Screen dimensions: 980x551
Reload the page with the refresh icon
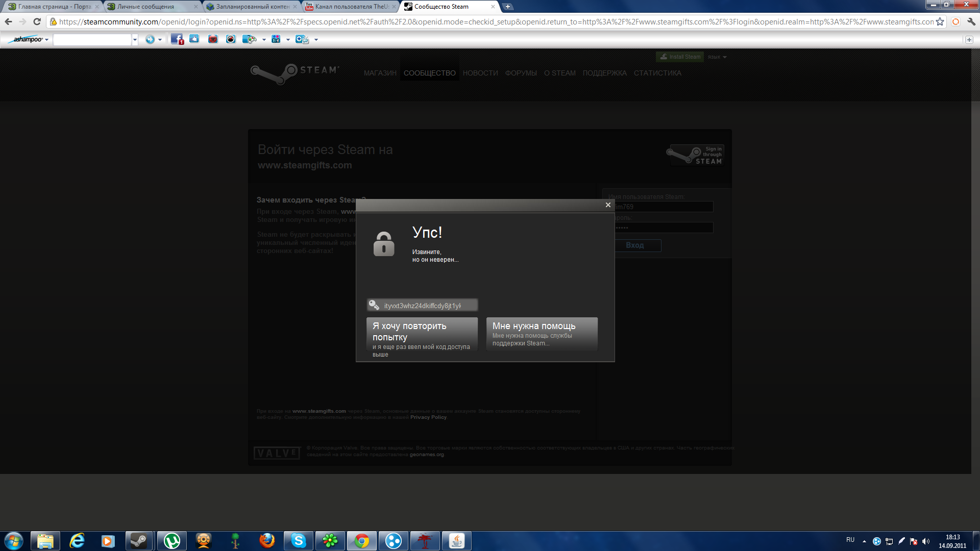click(37, 21)
